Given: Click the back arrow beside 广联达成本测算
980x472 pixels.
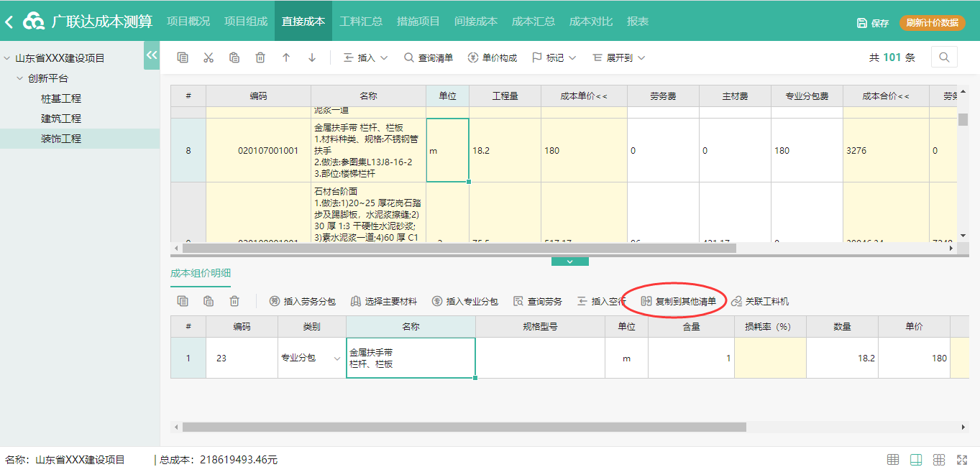Looking at the screenshot, I should (x=9, y=22).
